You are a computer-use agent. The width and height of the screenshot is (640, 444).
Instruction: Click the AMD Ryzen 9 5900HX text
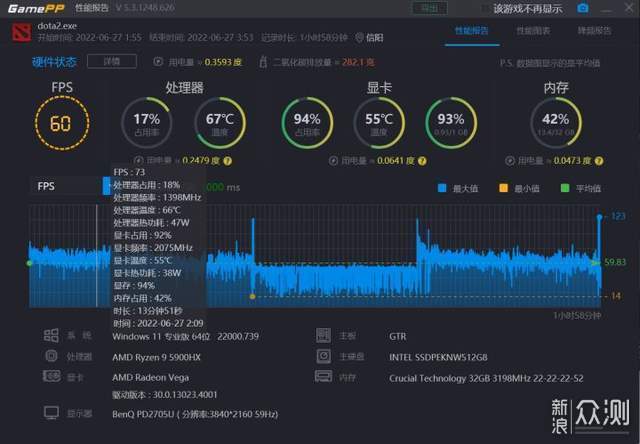(156, 357)
